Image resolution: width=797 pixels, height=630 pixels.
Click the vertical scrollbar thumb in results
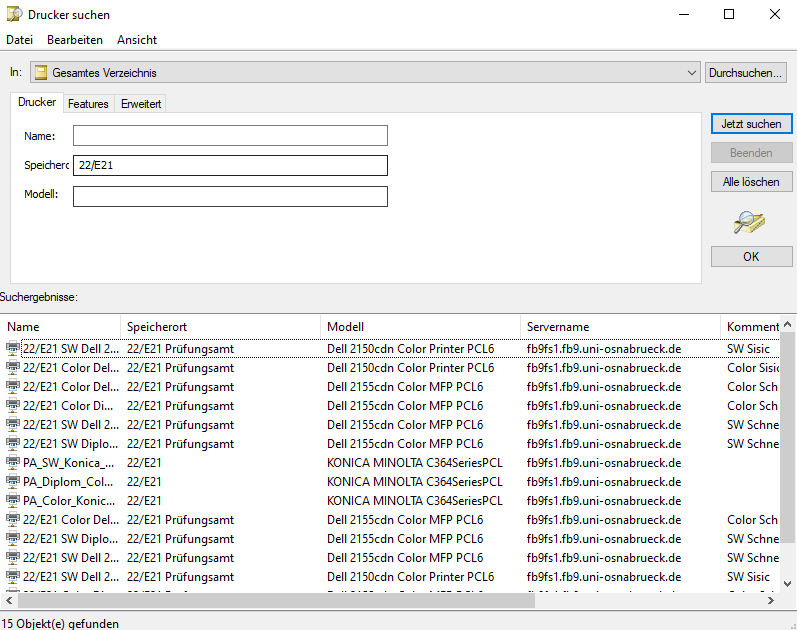point(787,438)
